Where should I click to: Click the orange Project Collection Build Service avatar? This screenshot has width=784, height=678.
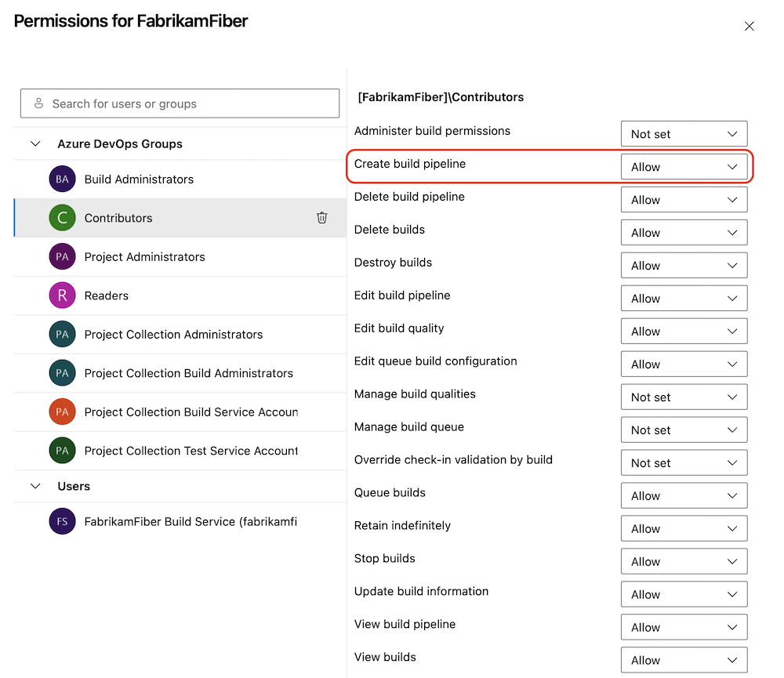(x=62, y=412)
